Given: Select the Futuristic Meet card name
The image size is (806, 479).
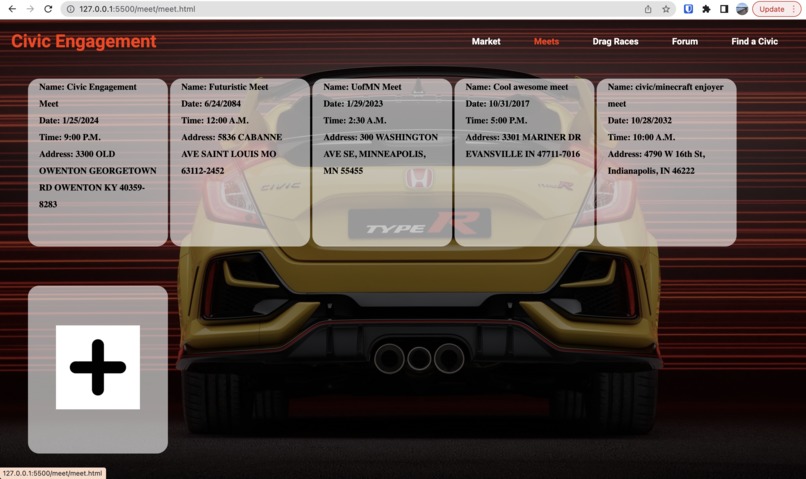Looking at the screenshot, I should 225,87.
